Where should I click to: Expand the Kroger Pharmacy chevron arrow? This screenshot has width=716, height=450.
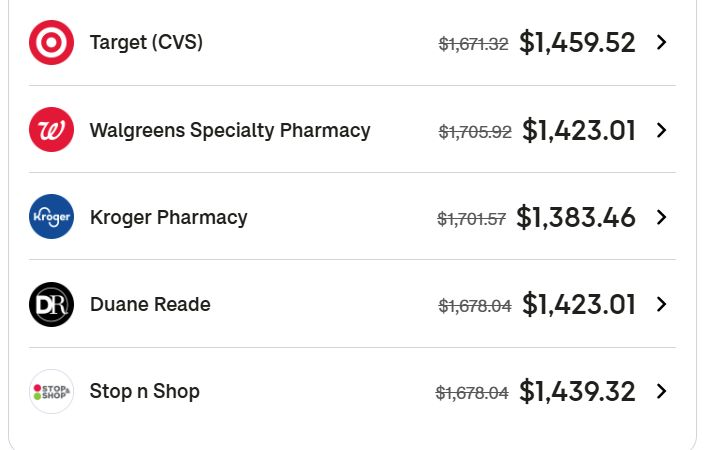tap(661, 217)
